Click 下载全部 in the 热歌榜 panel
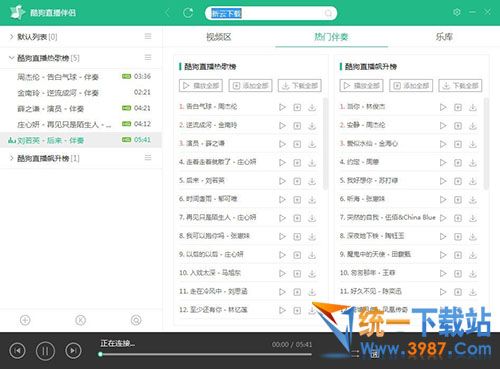 [300, 85]
